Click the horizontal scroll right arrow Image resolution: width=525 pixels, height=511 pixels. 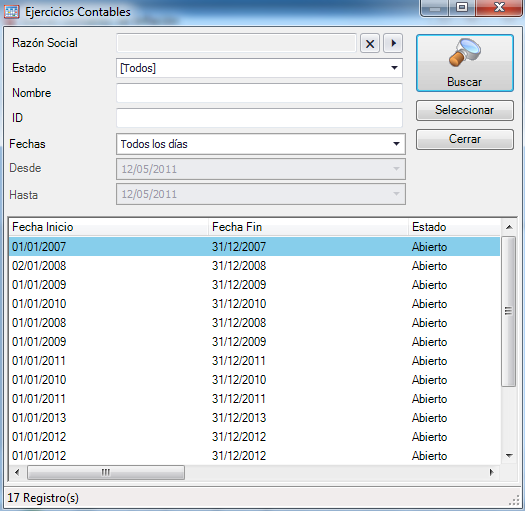492,472
